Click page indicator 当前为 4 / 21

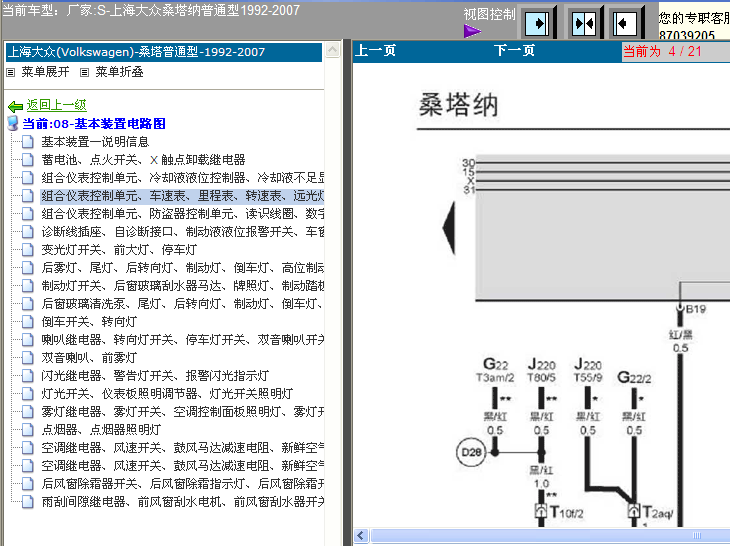(x=662, y=51)
